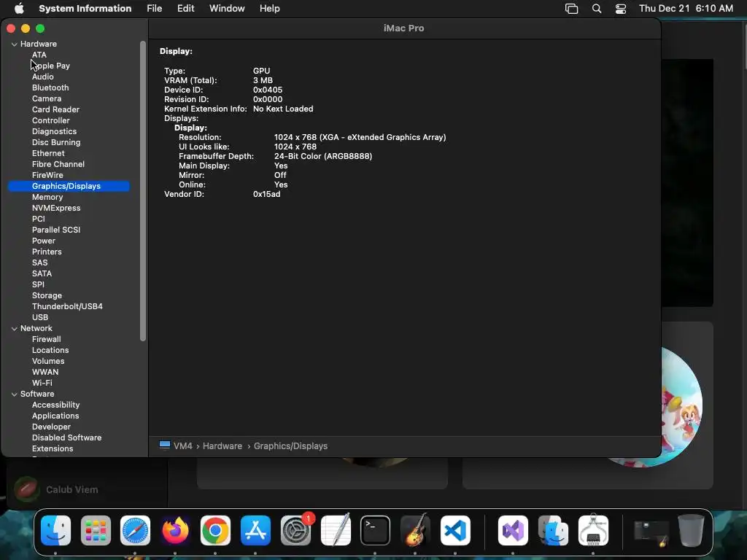Image resolution: width=747 pixels, height=560 pixels.
Task: Select the highlighted Graphics/Displays row
Action: (x=69, y=186)
